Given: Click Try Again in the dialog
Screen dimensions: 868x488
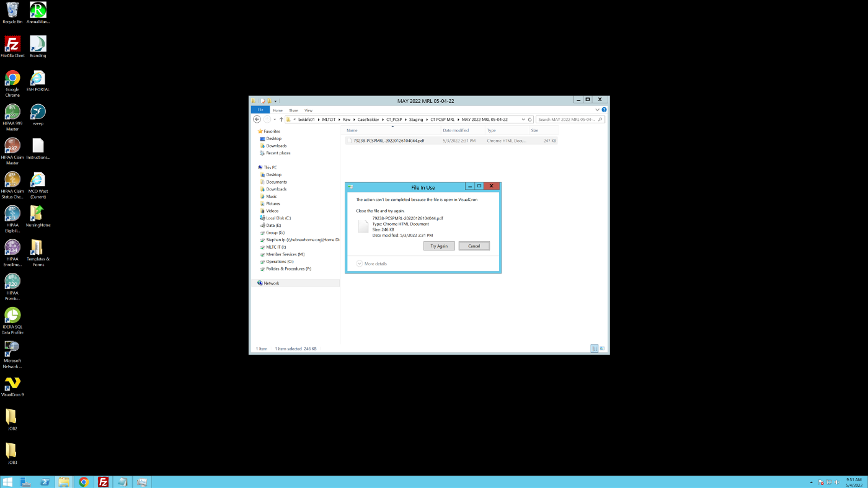Looking at the screenshot, I should [439, 246].
